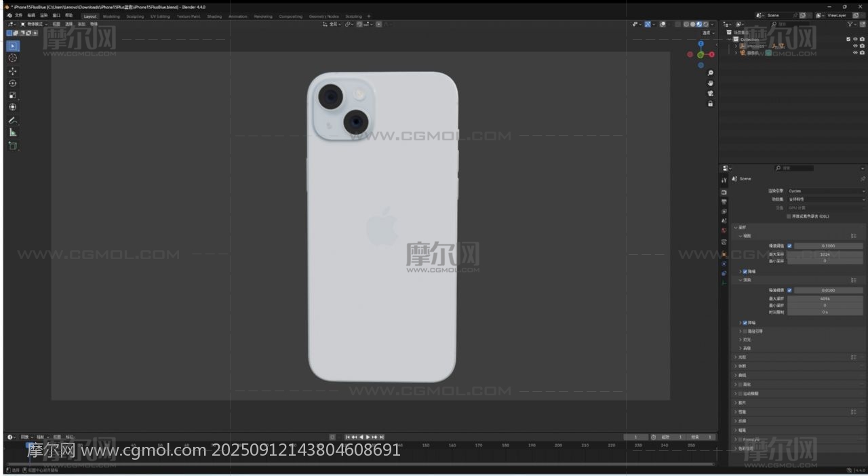Viewport: 868px width, 476px height.
Task: Open the Tool properties tab icon
Action: (724, 180)
